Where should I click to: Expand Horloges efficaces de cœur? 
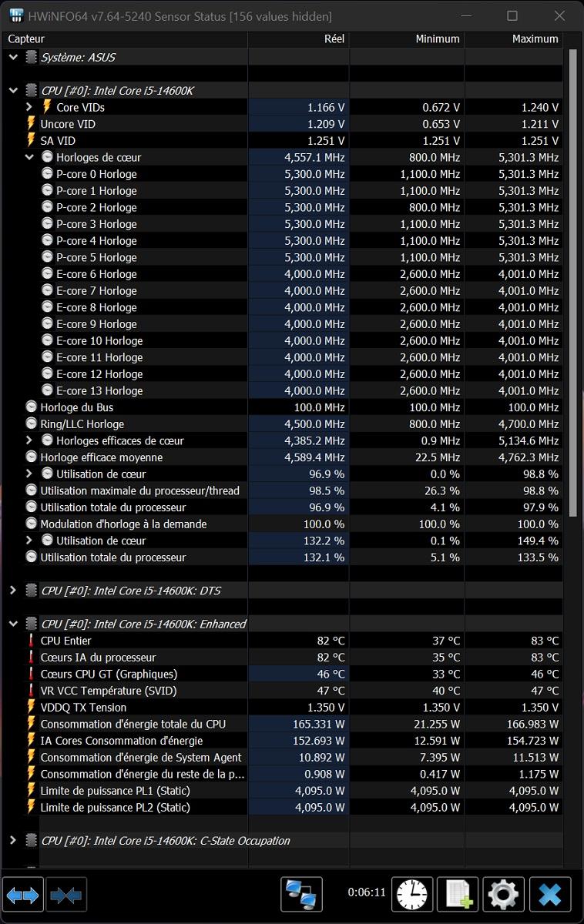[29, 440]
